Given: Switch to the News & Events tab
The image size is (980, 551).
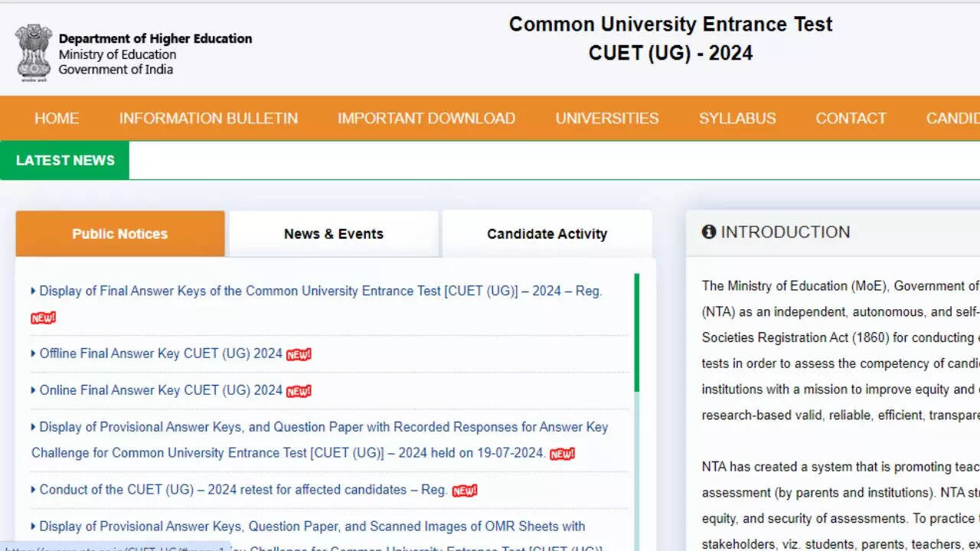Looking at the screenshot, I should (x=334, y=234).
